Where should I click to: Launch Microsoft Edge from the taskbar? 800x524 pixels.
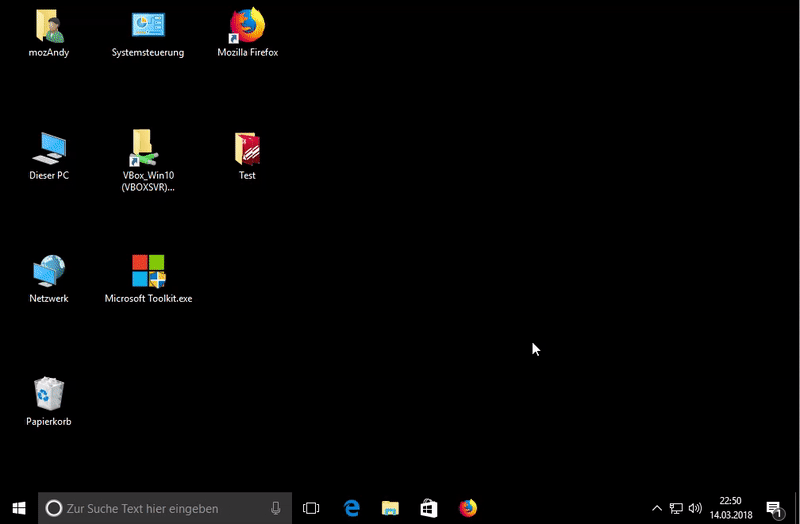(x=352, y=508)
